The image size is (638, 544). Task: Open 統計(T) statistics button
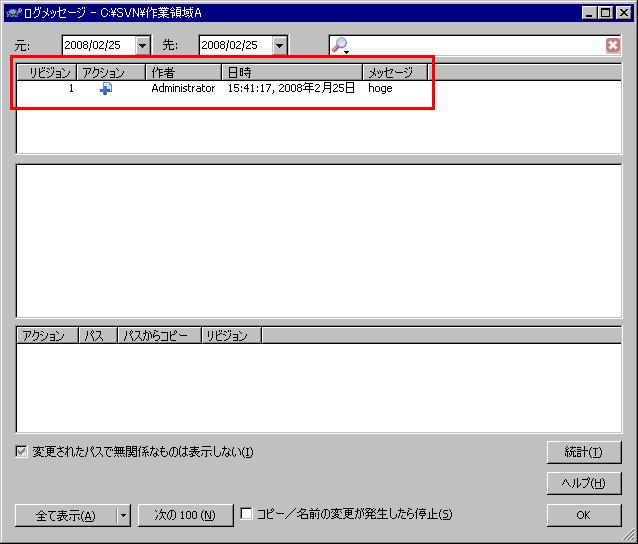point(584,452)
